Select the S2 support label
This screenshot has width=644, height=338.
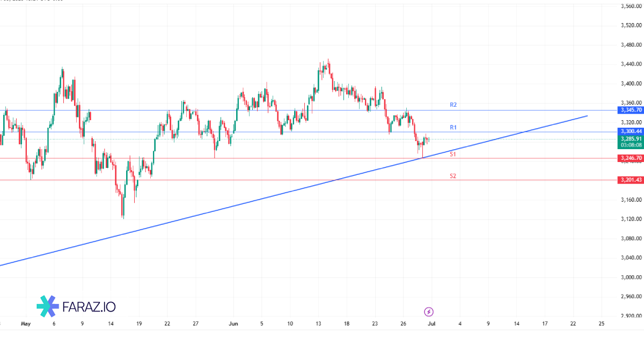453,176
